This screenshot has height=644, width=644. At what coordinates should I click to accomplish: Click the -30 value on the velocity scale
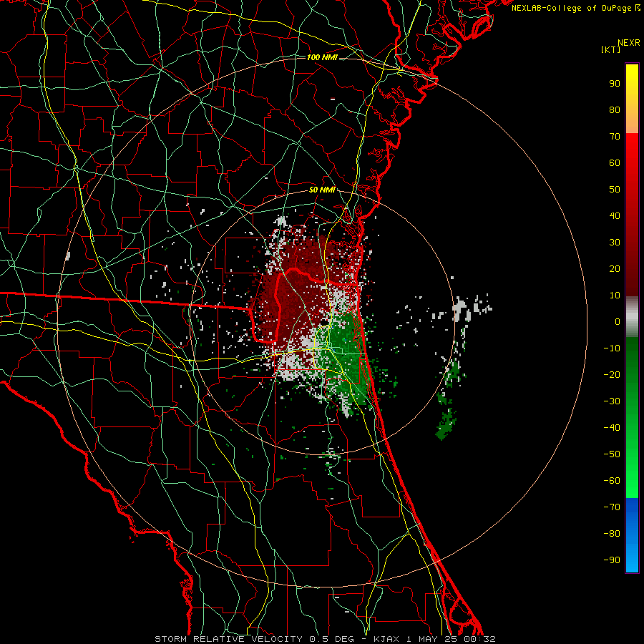(612, 401)
